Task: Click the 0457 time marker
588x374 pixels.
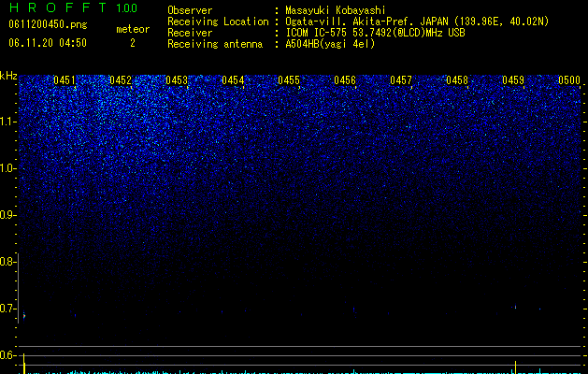Action: coord(401,80)
